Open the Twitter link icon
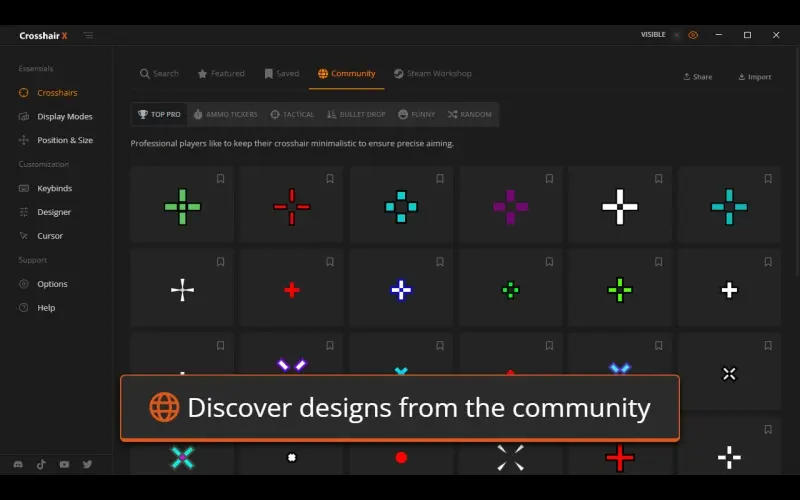Image resolution: width=800 pixels, height=500 pixels. (88, 464)
